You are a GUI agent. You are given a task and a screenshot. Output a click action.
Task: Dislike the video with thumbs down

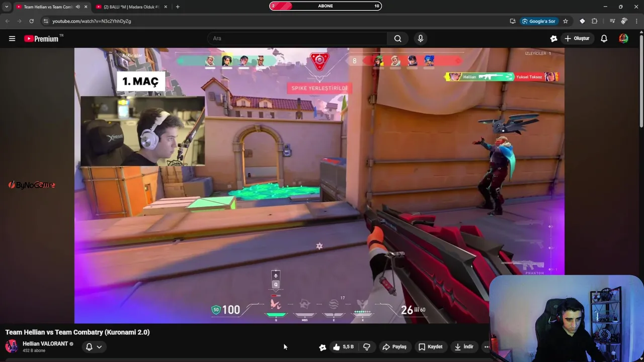(367, 347)
